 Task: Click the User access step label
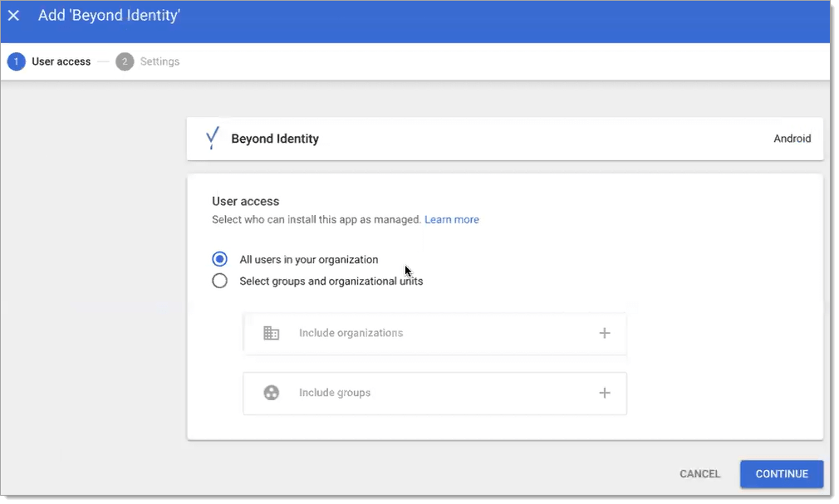61,61
